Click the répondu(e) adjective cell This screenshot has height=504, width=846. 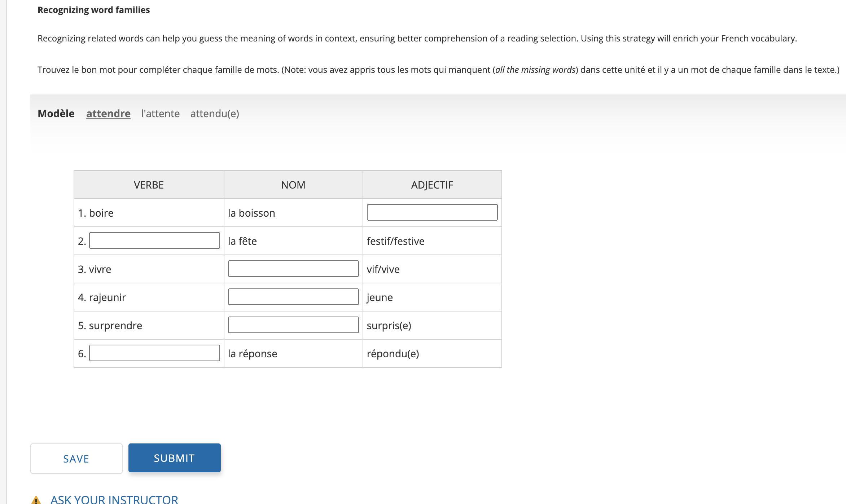[x=393, y=354]
